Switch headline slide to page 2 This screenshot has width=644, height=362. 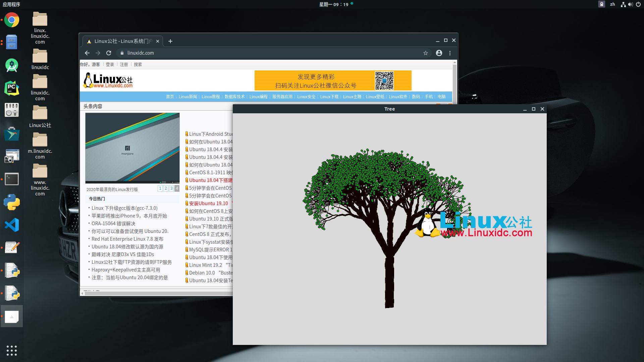pos(166,188)
